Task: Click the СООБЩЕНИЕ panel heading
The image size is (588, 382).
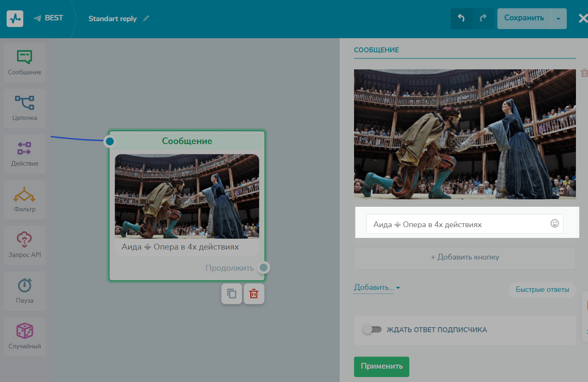Action: 376,50
